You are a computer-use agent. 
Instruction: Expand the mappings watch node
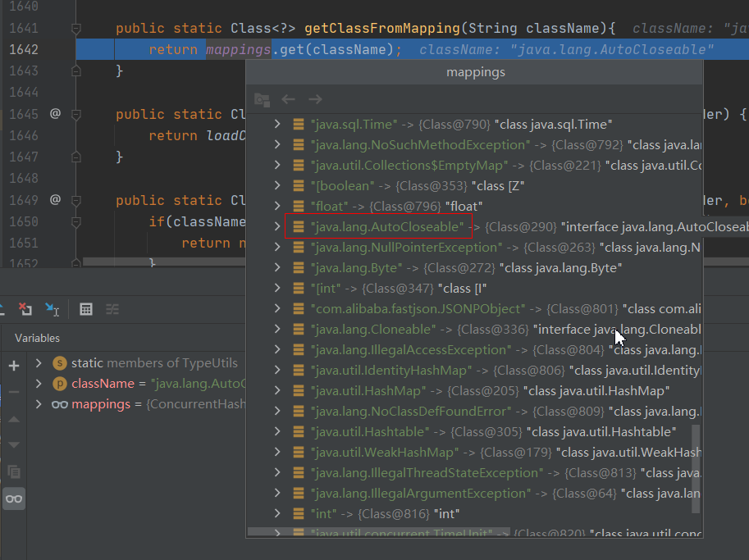click(x=39, y=404)
